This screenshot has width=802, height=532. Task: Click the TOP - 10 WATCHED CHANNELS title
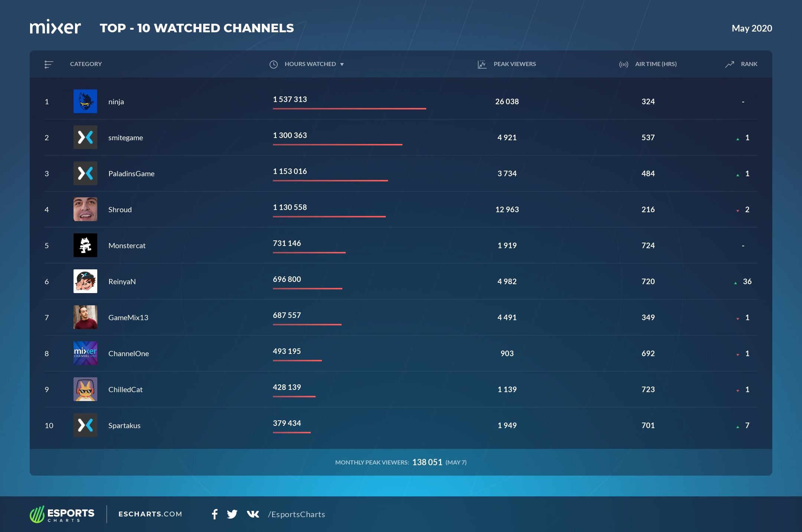tap(197, 28)
